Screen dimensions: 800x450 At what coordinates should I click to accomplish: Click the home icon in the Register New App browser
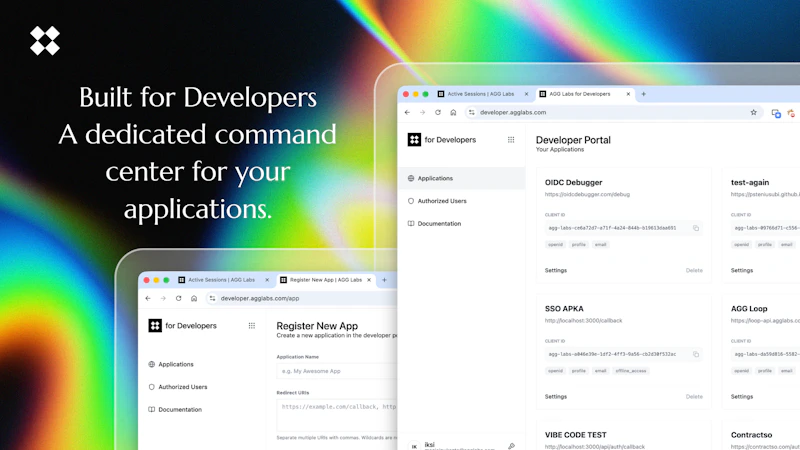tap(194, 298)
